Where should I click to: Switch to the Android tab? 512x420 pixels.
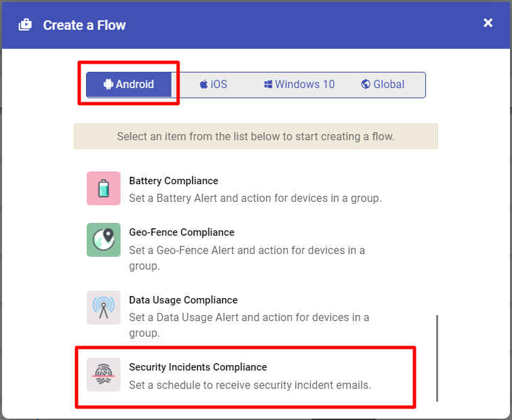[x=129, y=84]
